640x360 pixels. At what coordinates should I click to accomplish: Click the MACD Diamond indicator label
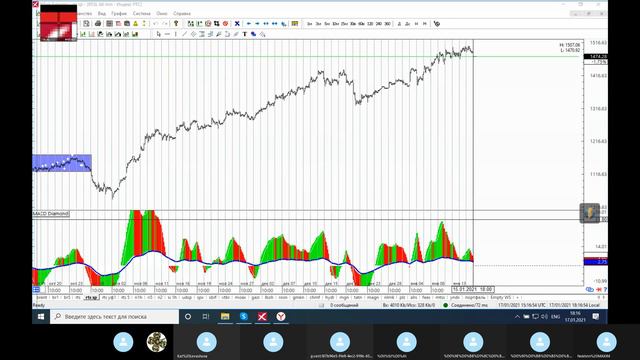pyautogui.click(x=51, y=214)
